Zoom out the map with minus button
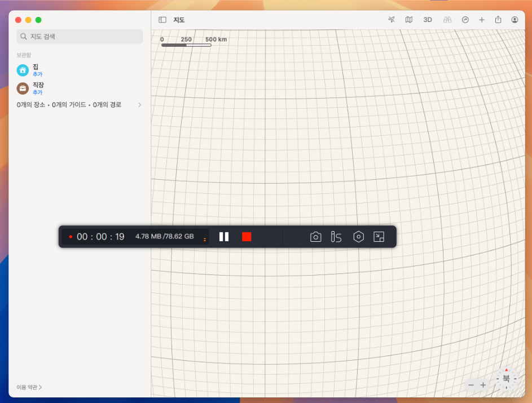This screenshot has height=403, width=532. pos(471,385)
